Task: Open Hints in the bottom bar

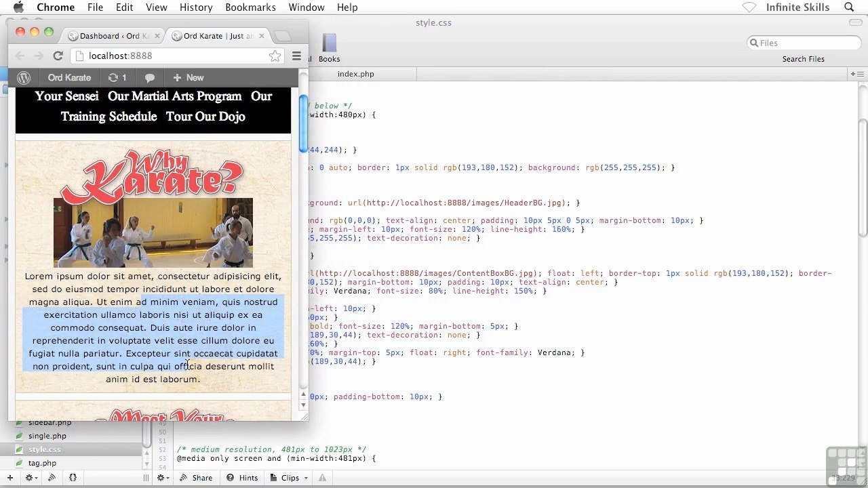Action: point(242,478)
